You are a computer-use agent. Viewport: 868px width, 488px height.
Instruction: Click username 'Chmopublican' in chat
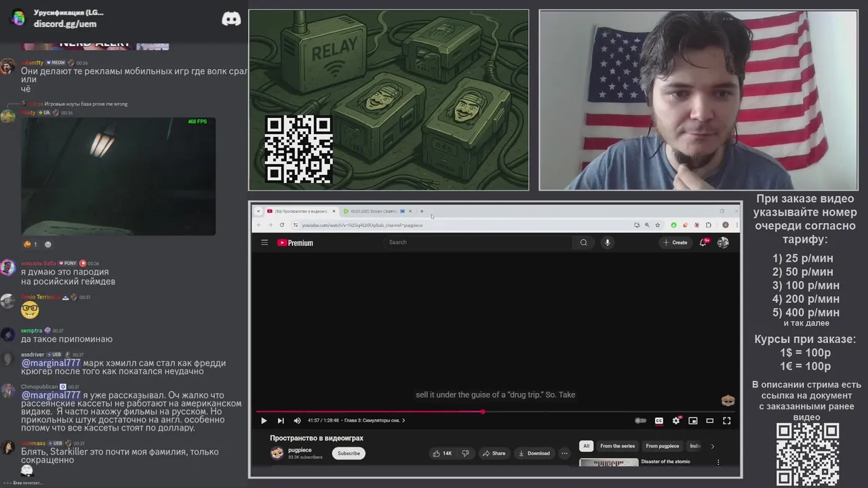(x=39, y=387)
